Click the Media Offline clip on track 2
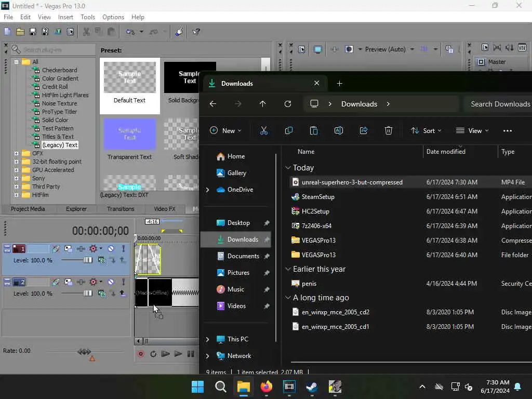 [x=153, y=292]
